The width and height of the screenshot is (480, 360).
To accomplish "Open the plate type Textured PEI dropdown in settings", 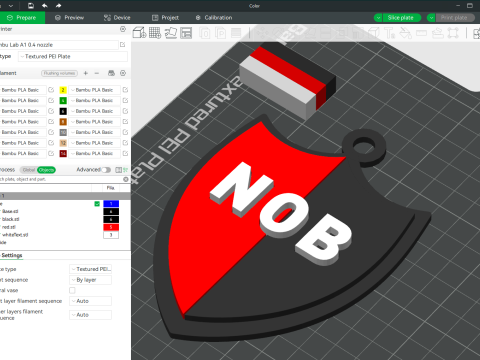I will 90,269.
